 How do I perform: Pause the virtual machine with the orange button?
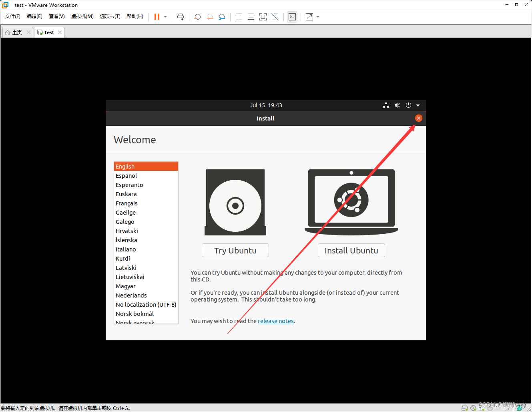(157, 17)
